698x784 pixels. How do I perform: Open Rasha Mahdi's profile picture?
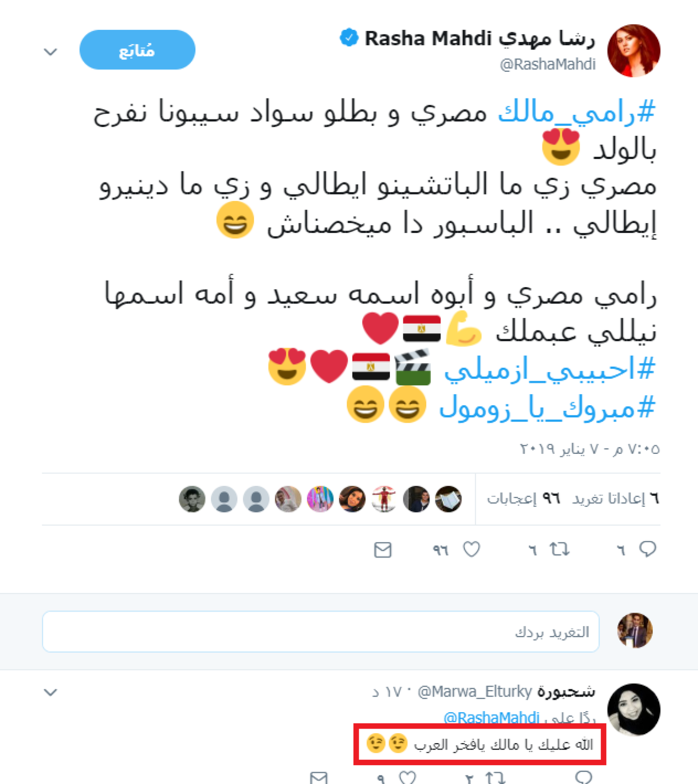[x=633, y=51]
